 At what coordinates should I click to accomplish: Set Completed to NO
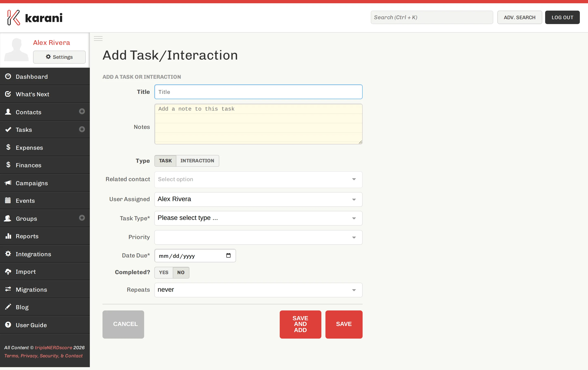(181, 273)
